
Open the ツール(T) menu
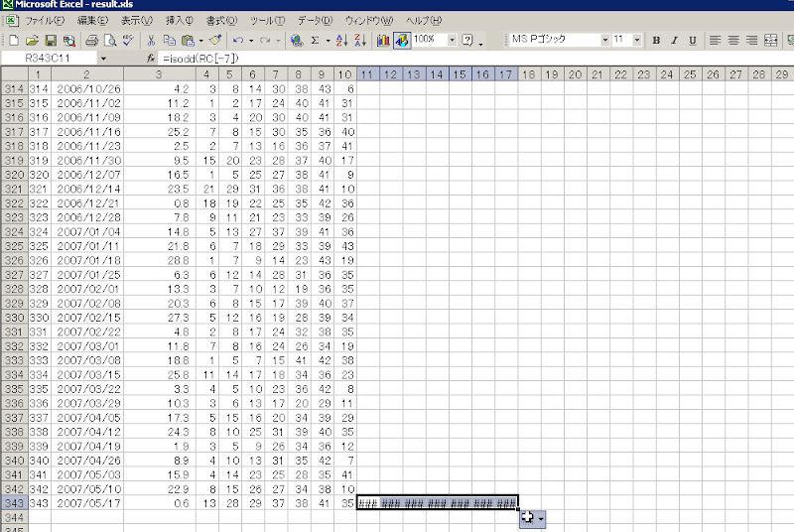coord(267,21)
